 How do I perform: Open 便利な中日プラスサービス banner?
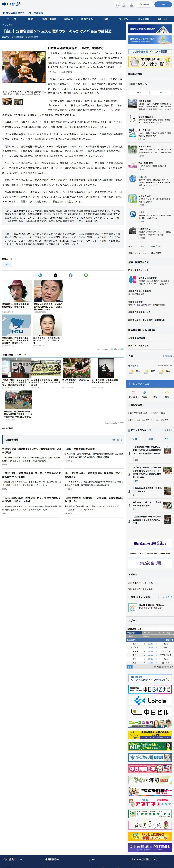click(x=150, y=40)
